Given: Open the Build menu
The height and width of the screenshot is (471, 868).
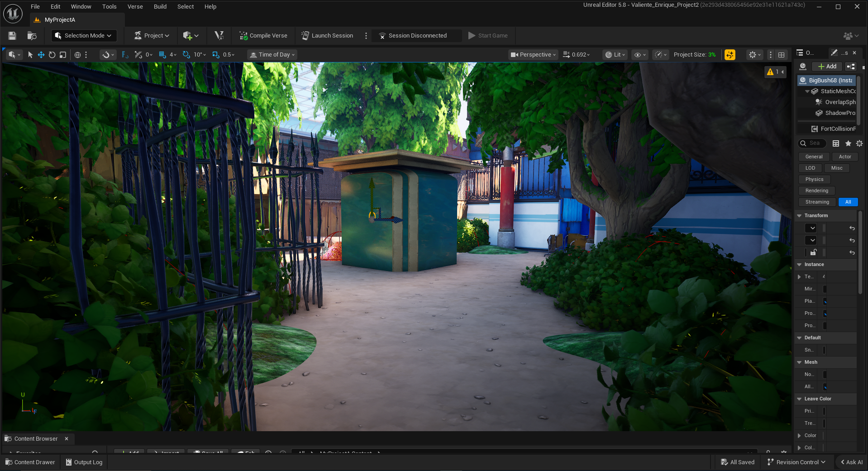Looking at the screenshot, I should [x=160, y=7].
